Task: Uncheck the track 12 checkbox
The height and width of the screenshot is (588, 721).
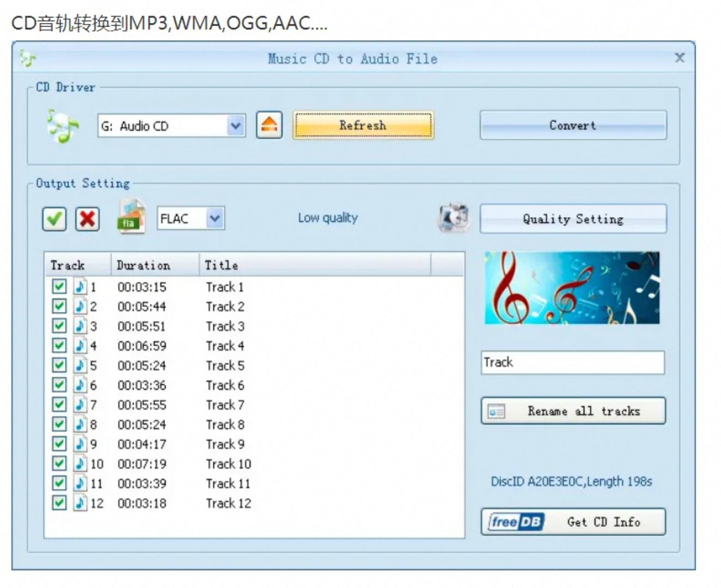Action: [59, 503]
